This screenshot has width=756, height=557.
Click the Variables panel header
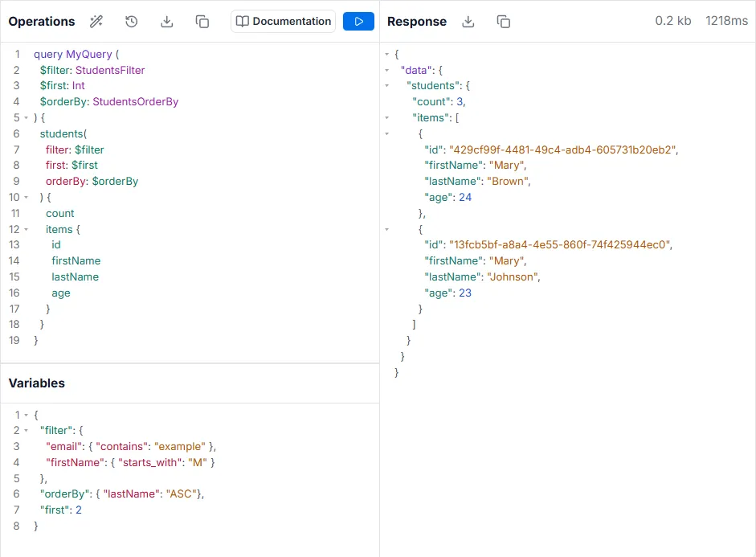click(x=37, y=383)
